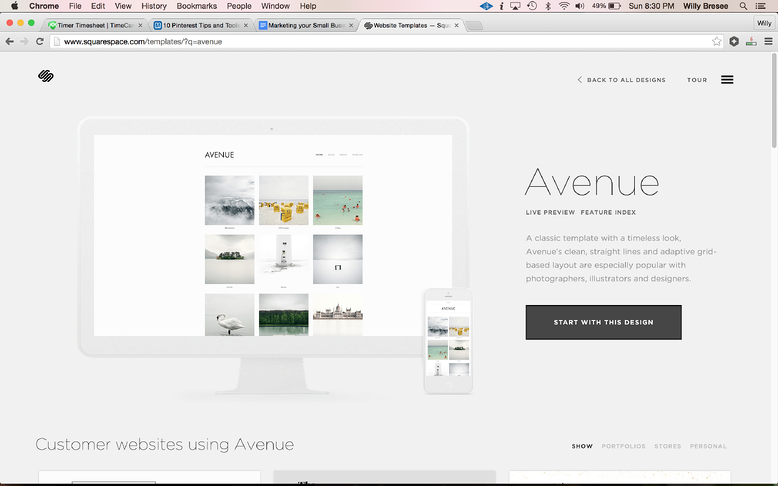This screenshot has height=486, width=778.
Task: Click the download extension icon next to menu
Action: 751,42
